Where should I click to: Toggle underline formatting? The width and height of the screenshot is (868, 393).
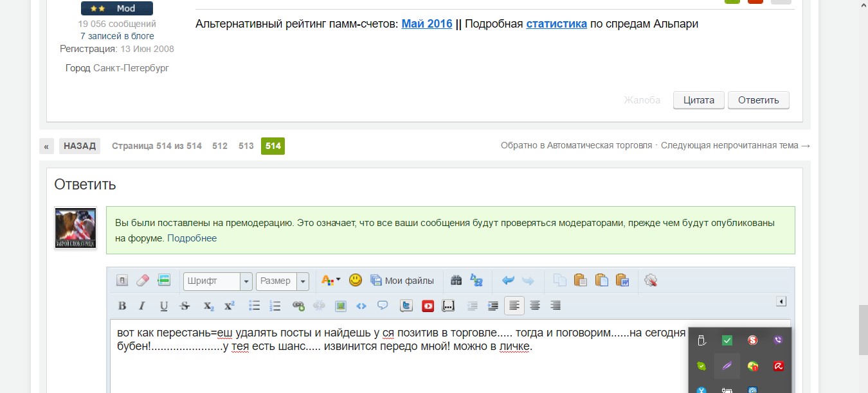164,306
